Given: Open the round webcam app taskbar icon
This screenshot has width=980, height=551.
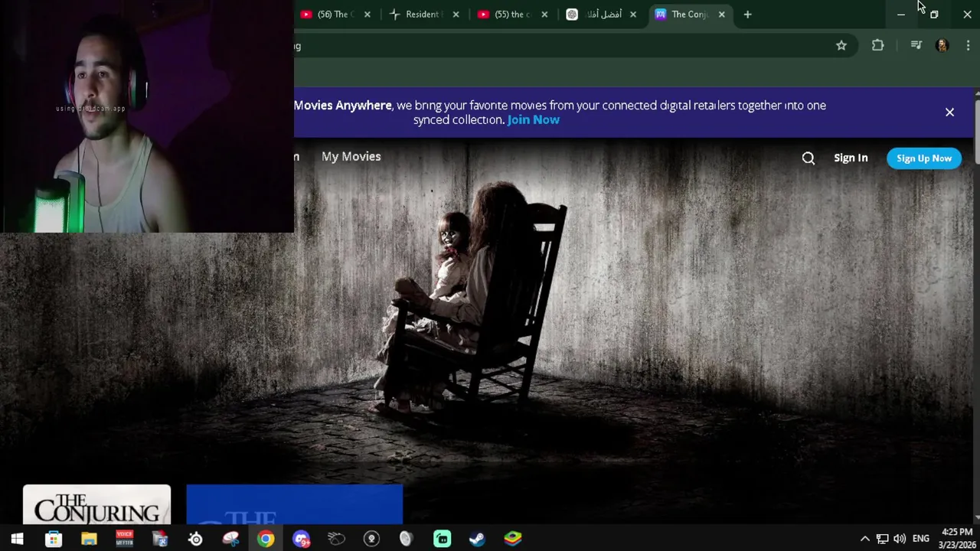Looking at the screenshot, I should click(371, 539).
